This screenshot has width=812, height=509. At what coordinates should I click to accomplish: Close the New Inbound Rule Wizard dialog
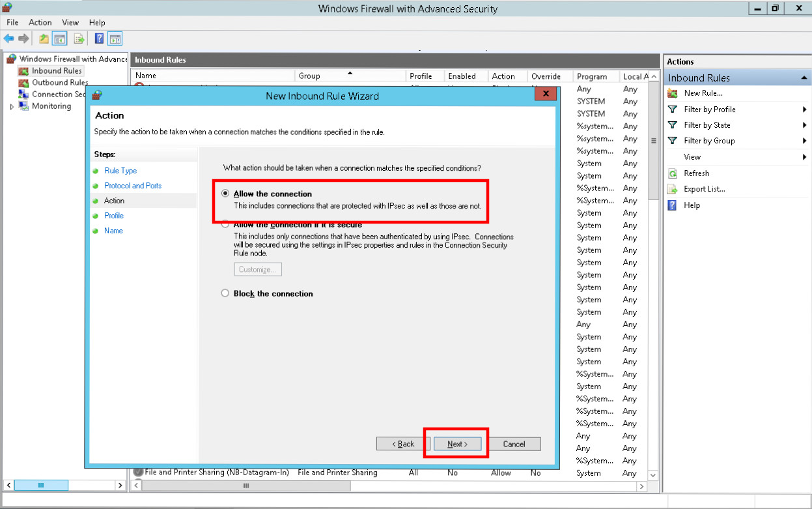tap(544, 95)
